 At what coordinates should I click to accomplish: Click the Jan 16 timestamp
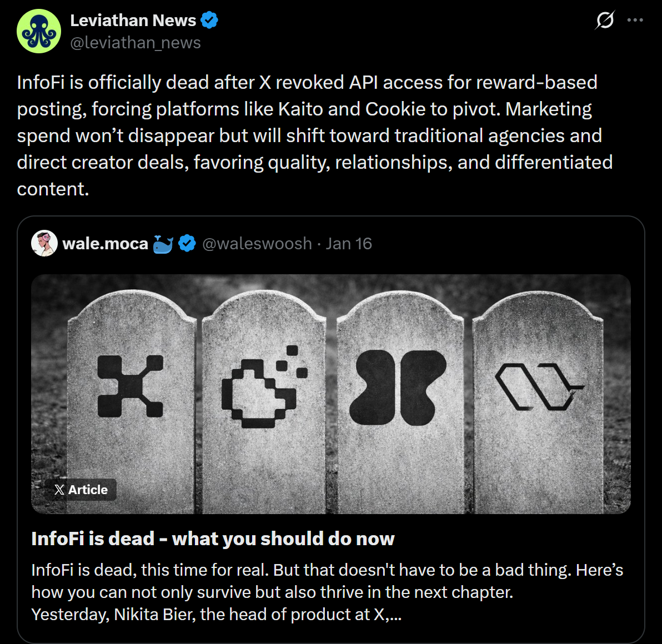(x=349, y=243)
